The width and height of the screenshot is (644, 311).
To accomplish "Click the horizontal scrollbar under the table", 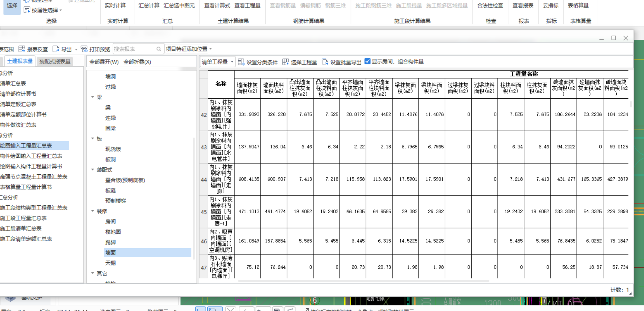I will pyautogui.click(x=363, y=281).
